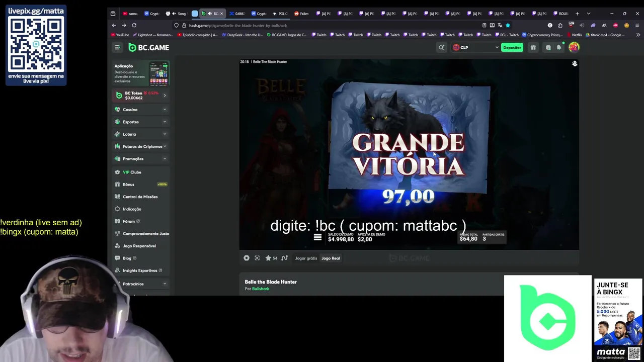Click the Saldo de Demo $4.998,80 value
Viewport: 644px width, 362px height.
(x=341, y=239)
